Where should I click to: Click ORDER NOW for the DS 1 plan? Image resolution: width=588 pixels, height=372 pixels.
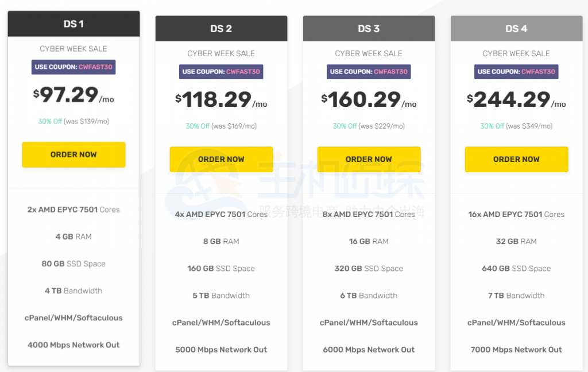click(x=73, y=154)
